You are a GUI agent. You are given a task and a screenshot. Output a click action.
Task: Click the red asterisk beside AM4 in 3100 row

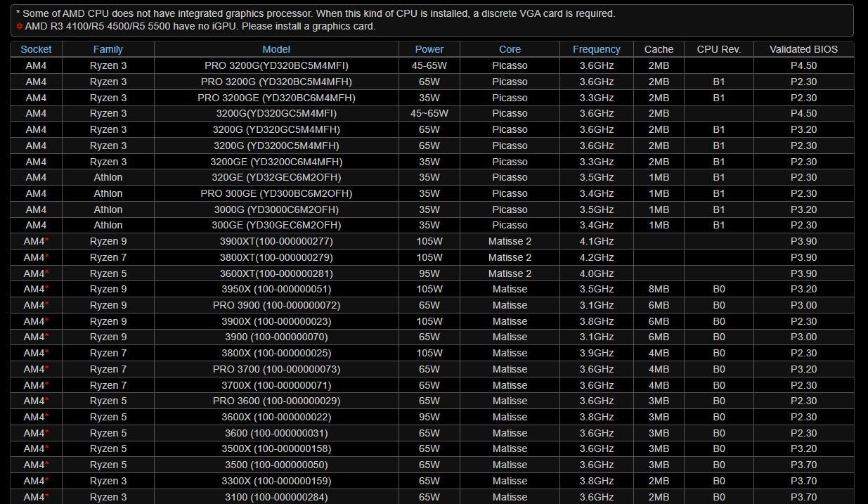[47, 497]
